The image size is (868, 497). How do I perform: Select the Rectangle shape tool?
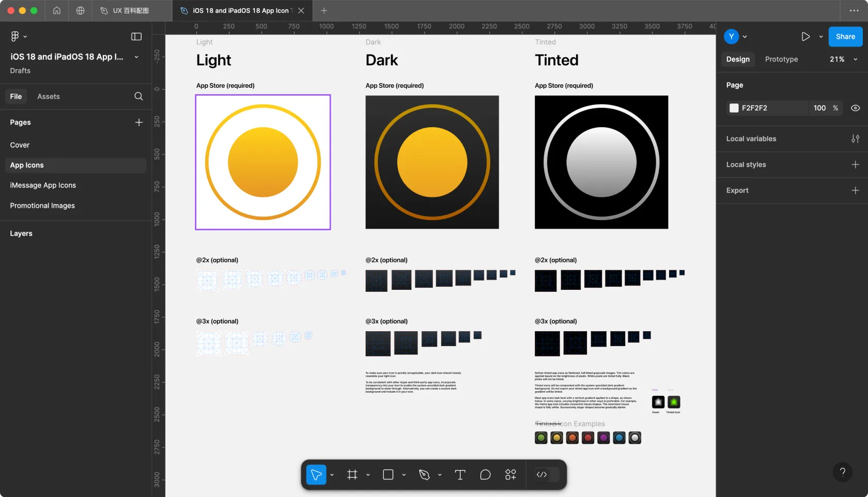[x=388, y=475]
